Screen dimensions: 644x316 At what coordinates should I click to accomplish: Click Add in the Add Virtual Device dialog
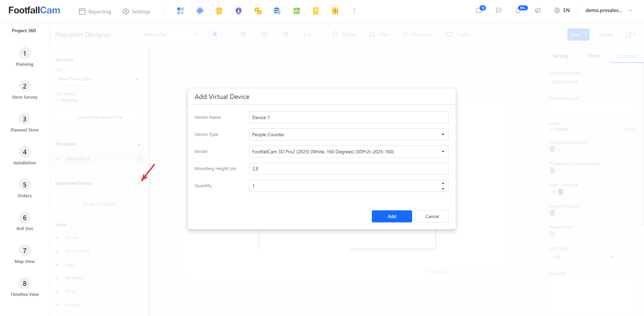click(392, 216)
